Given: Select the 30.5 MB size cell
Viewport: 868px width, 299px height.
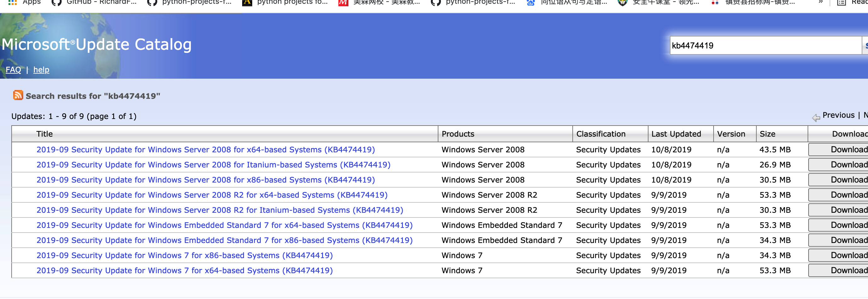Looking at the screenshot, I should (x=775, y=180).
